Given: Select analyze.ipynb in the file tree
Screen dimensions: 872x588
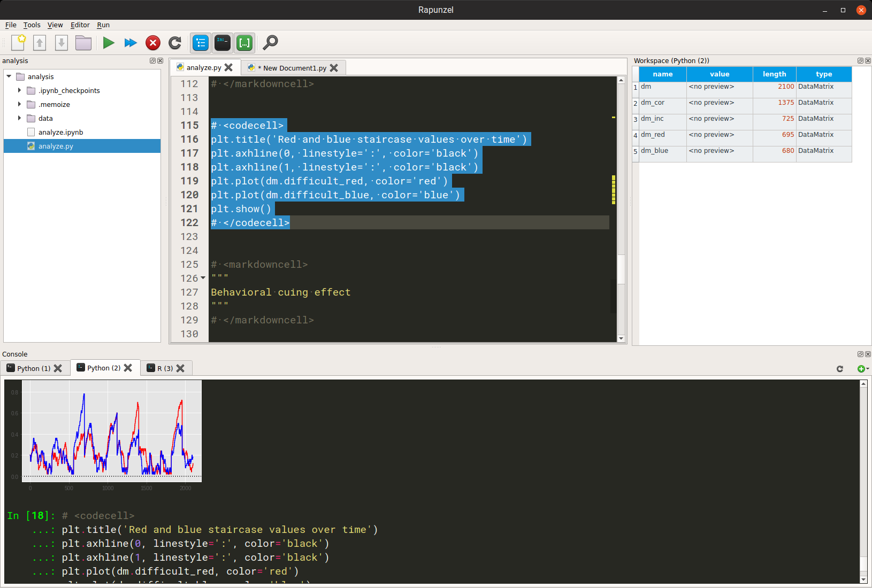Looking at the screenshot, I should 60,132.
